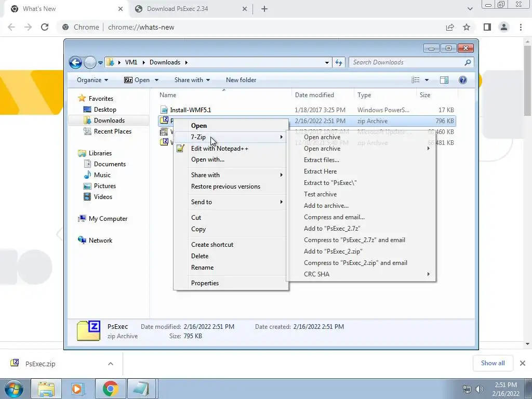
Task: Open a new Chrome tab
Action: (x=264, y=9)
